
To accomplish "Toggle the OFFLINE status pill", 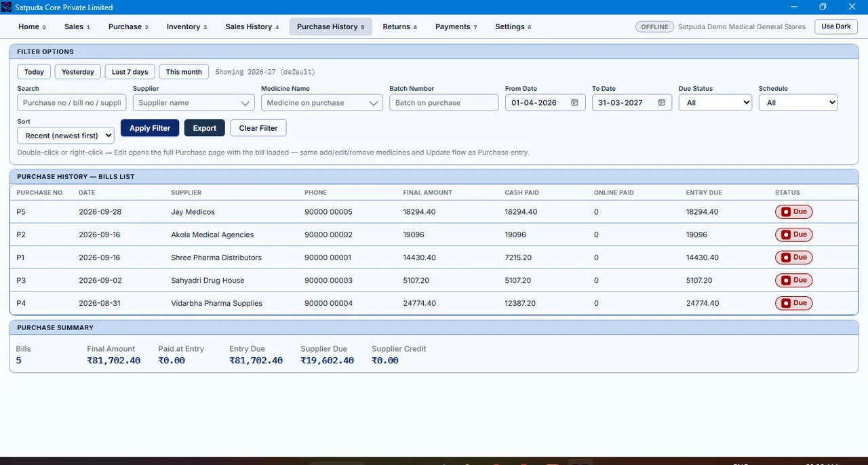I will (x=654, y=27).
